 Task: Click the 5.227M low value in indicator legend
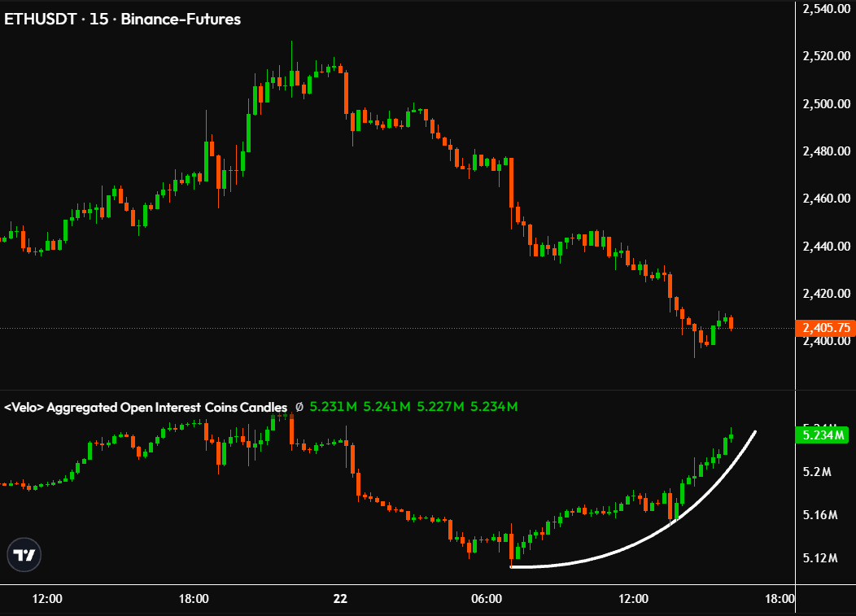[440, 407]
